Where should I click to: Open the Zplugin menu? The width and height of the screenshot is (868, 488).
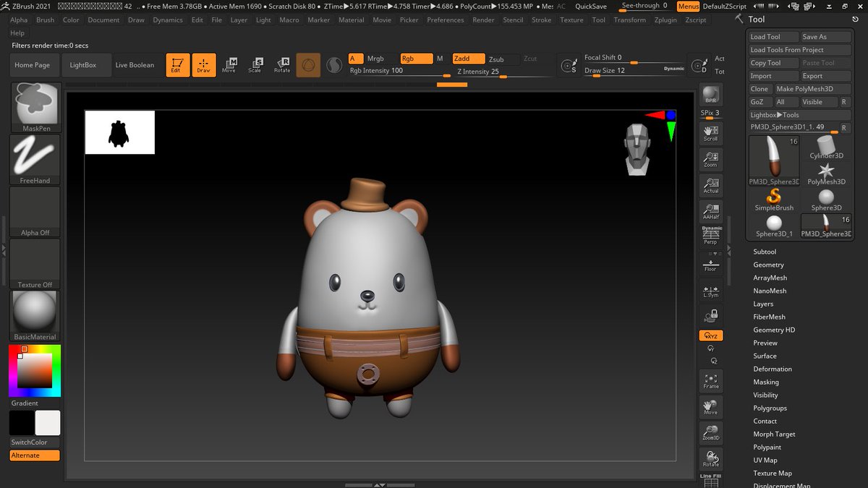(x=666, y=20)
